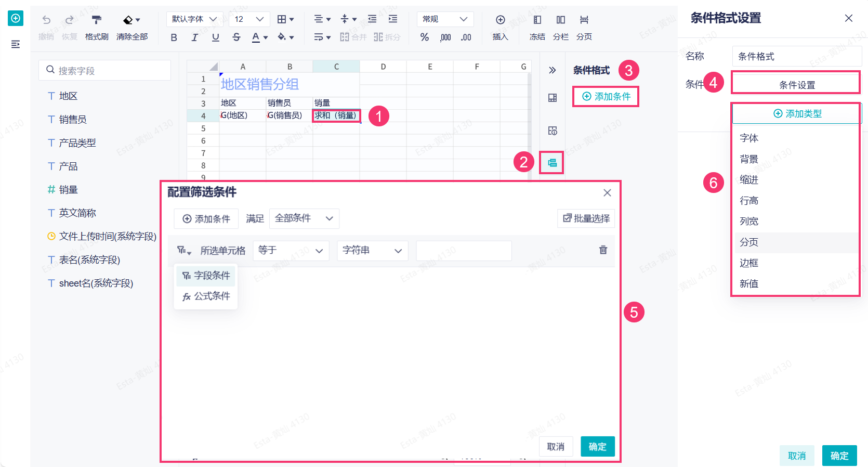Click the 添加类型 button
Screen dimensions: 868x467
797,113
